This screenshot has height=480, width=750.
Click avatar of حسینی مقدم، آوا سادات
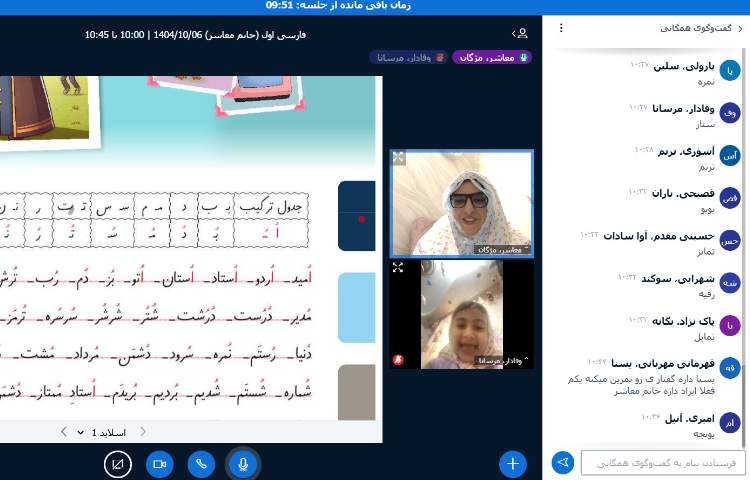click(x=730, y=240)
